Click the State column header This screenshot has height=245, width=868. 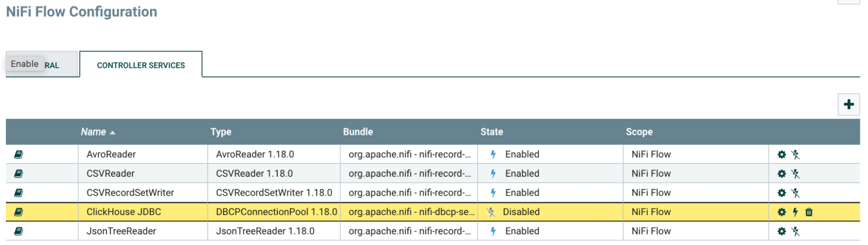[491, 132]
